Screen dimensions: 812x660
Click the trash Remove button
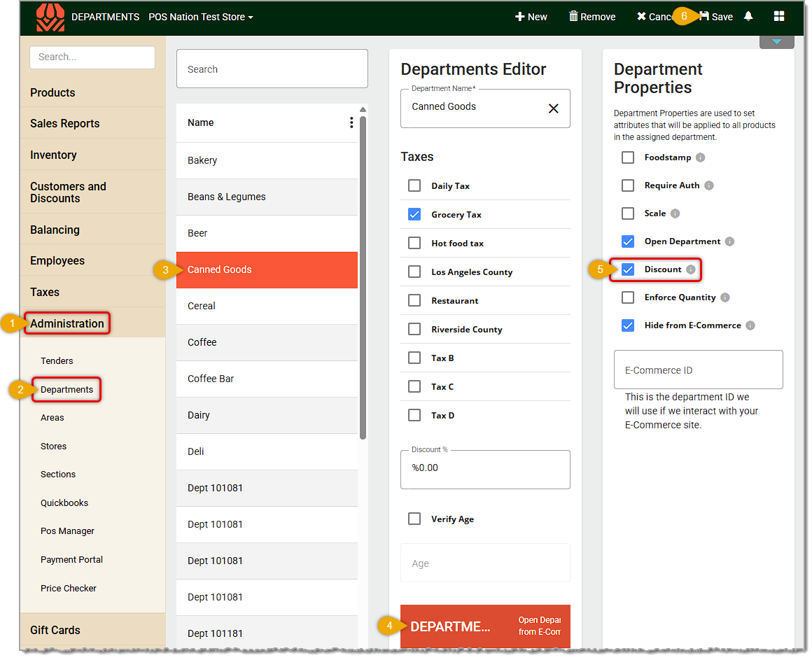click(592, 17)
